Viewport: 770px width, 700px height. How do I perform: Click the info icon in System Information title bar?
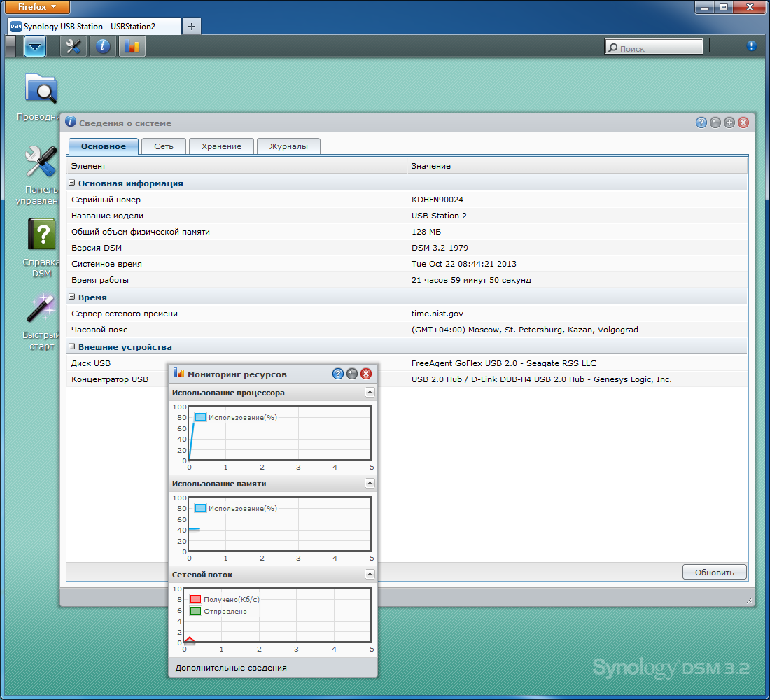pos(71,121)
